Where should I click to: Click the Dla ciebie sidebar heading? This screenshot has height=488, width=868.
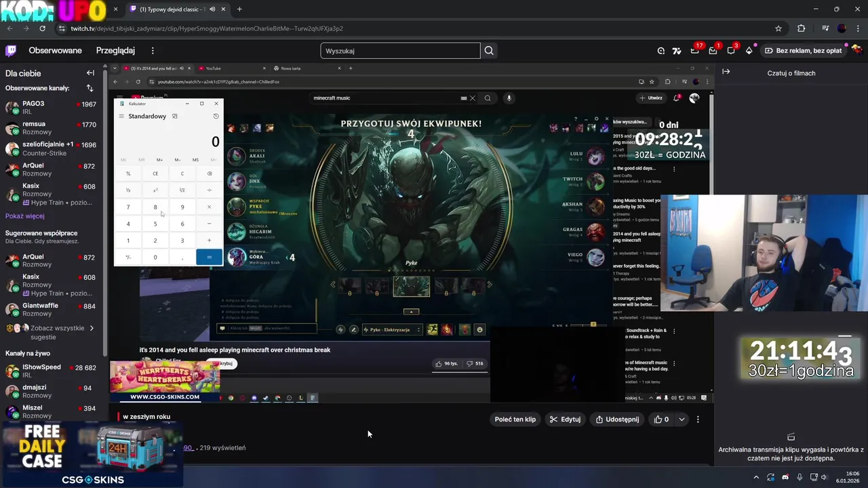coord(23,73)
